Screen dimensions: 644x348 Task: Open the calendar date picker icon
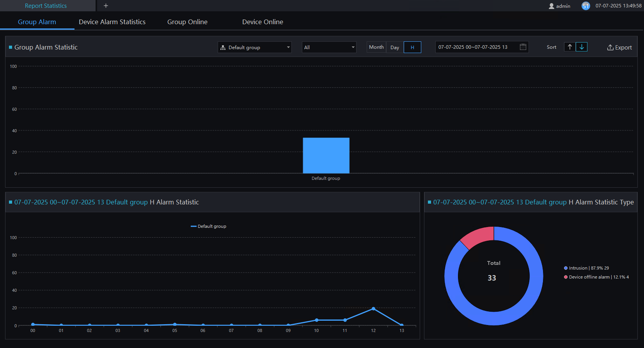pyautogui.click(x=523, y=47)
